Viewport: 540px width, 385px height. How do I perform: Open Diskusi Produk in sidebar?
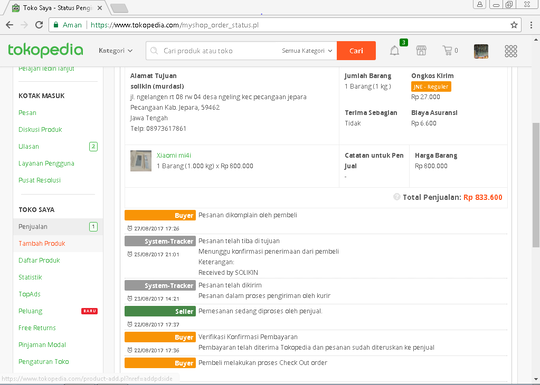click(40, 129)
